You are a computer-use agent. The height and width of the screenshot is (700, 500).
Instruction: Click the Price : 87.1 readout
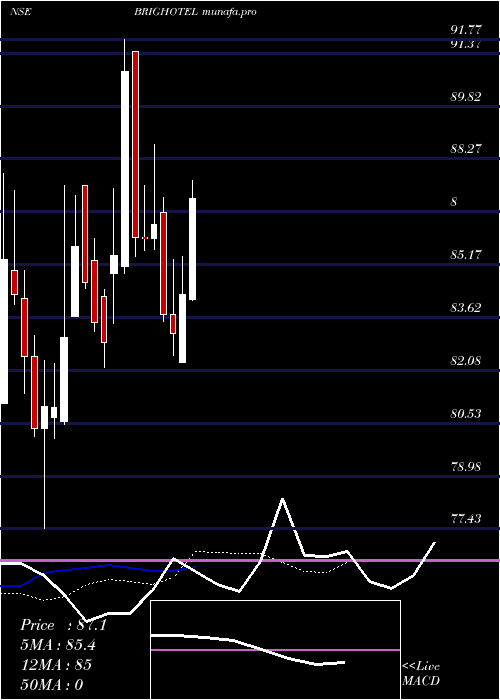click(x=63, y=625)
